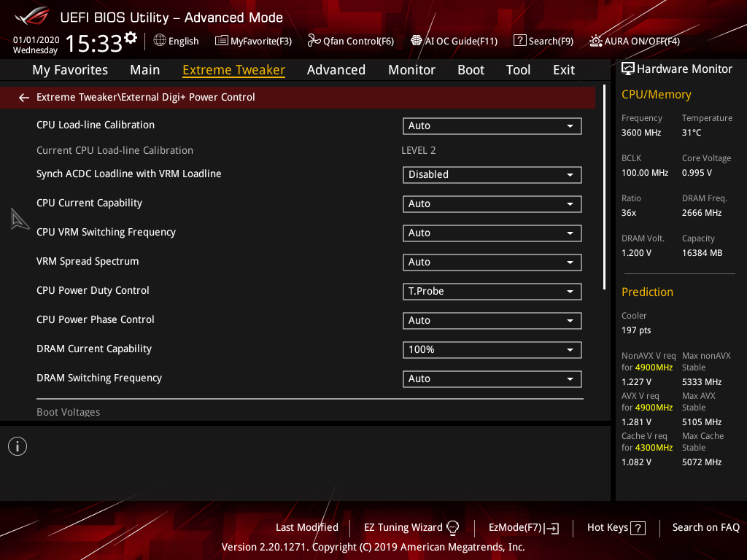The height and width of the screenshot is (560, 747).
Task: Click the EzMode exit arrow icon
Action: pyautogui.click(x=551, y=528)
